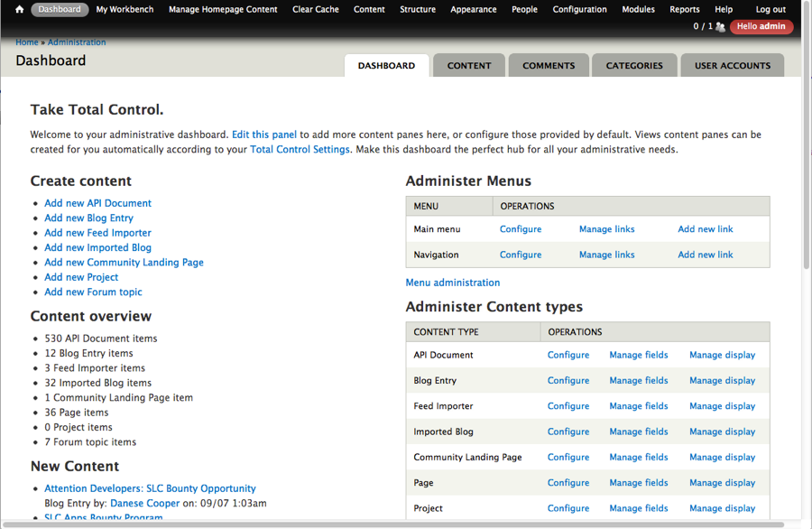Screen dimensions: 812x529
Task: Configure the Main menu
Action: click(x=520, y=228)
